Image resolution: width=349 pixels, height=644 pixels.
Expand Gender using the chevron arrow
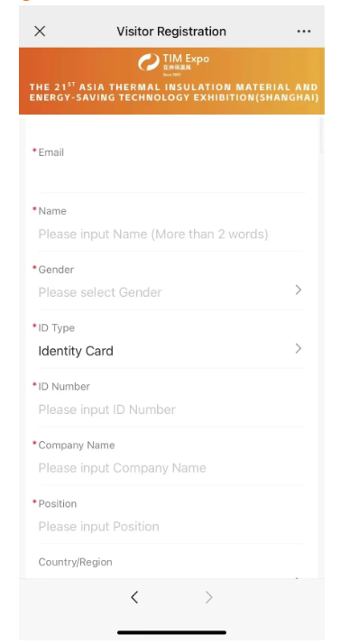pyautogui.click(x=298, y=290)
